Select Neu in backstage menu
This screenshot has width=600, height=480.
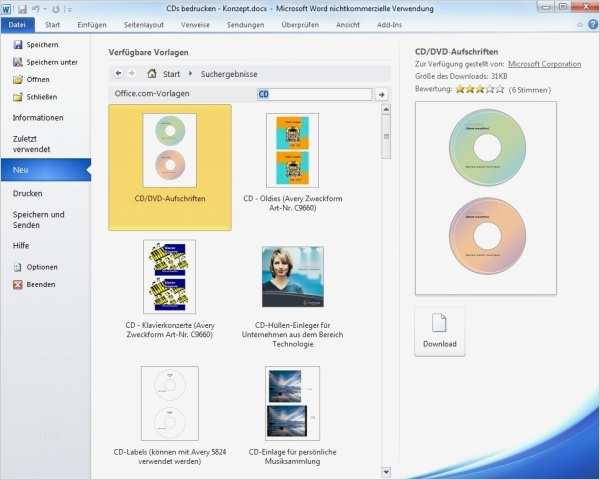[46, 170]
